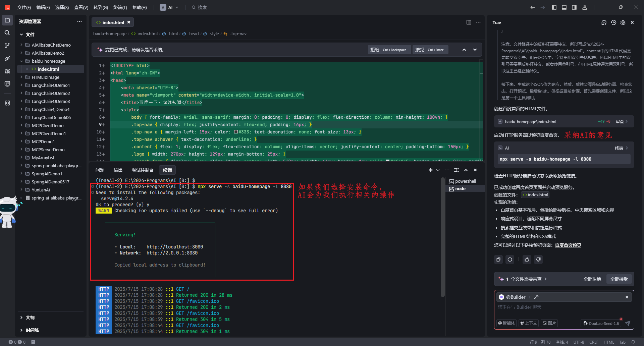Screen dimensions: 644x346
Task: Switch to the 问题 panel tab
Action: [x=100, y=170]
